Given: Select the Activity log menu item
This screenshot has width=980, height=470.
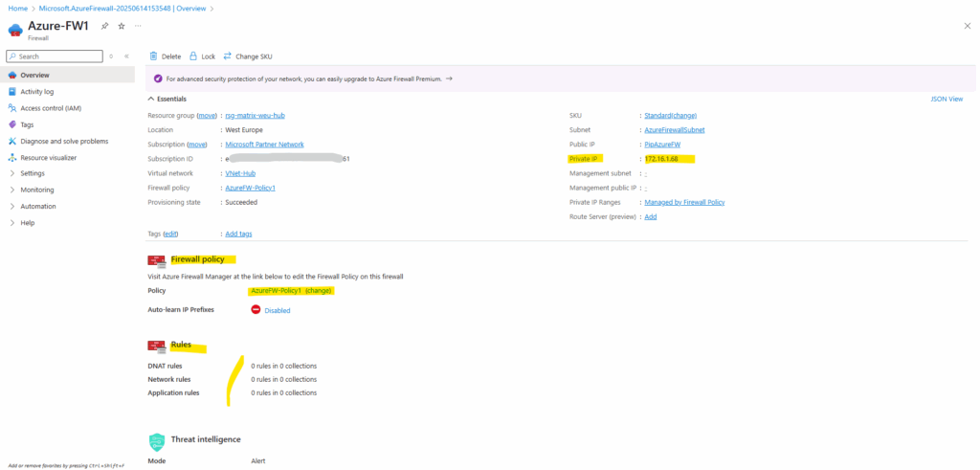Looking at the screenshot, I should (36, 92).
